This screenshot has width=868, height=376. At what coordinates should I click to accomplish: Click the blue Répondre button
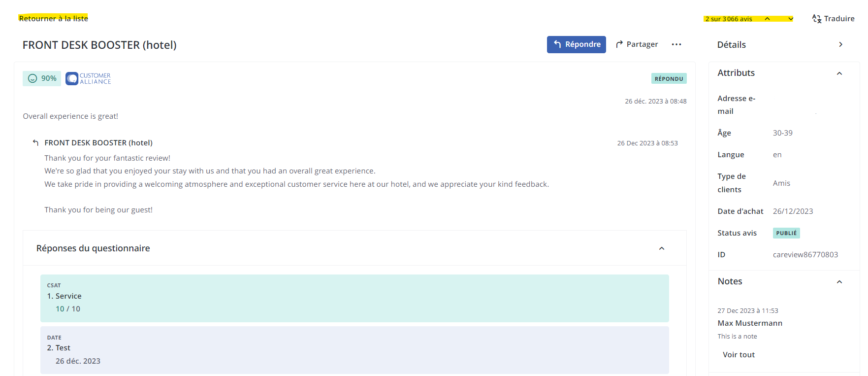click(576, 44)
